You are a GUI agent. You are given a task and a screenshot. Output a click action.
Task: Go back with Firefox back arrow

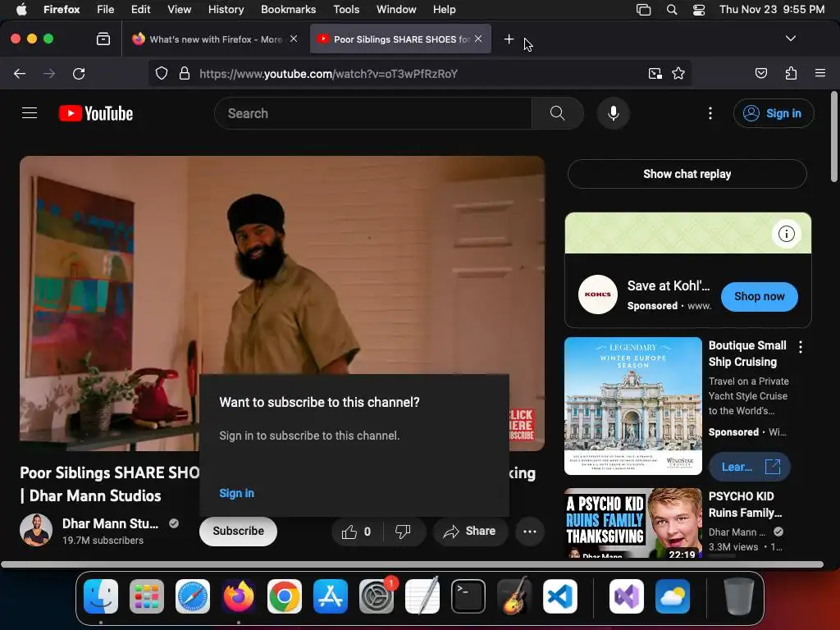(x=20, y=74)
